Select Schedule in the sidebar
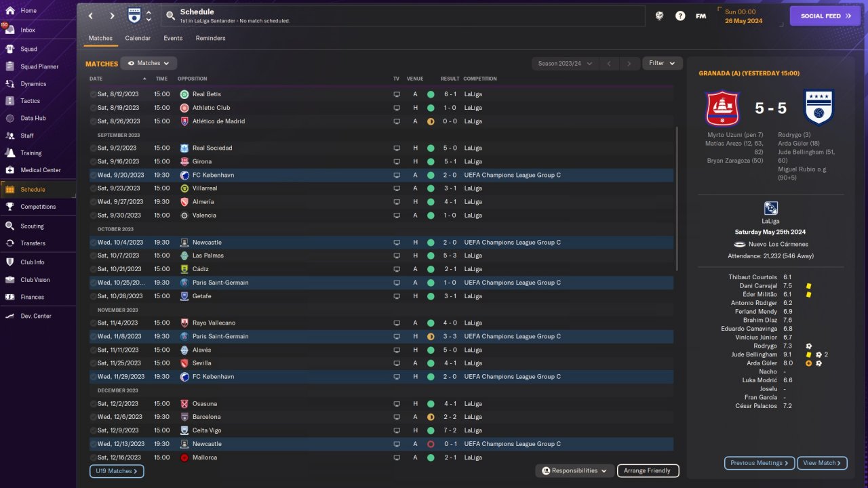The image size is (868, 488). click(x=38, y=190)
